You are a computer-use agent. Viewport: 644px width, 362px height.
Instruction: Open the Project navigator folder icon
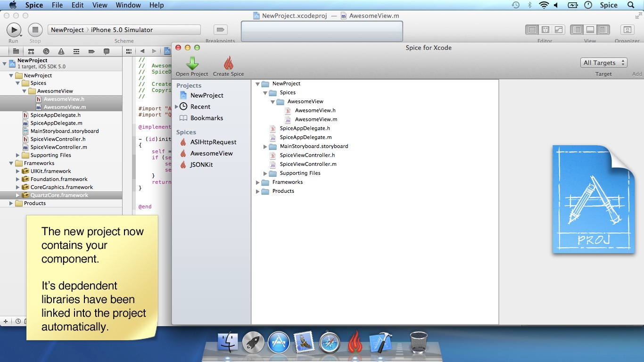16,51
